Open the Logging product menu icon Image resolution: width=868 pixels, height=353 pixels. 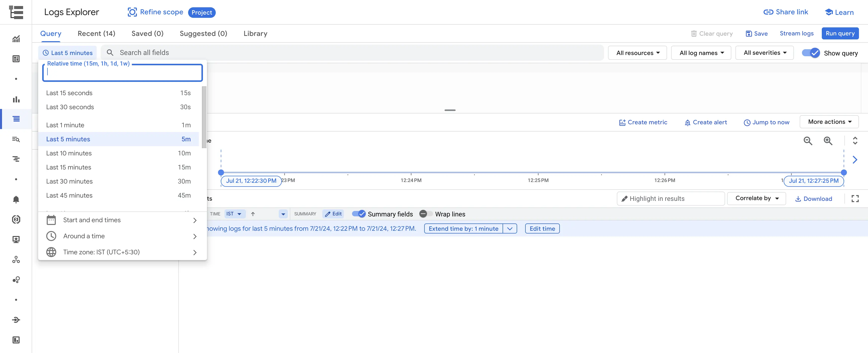(x=16, y=12)
